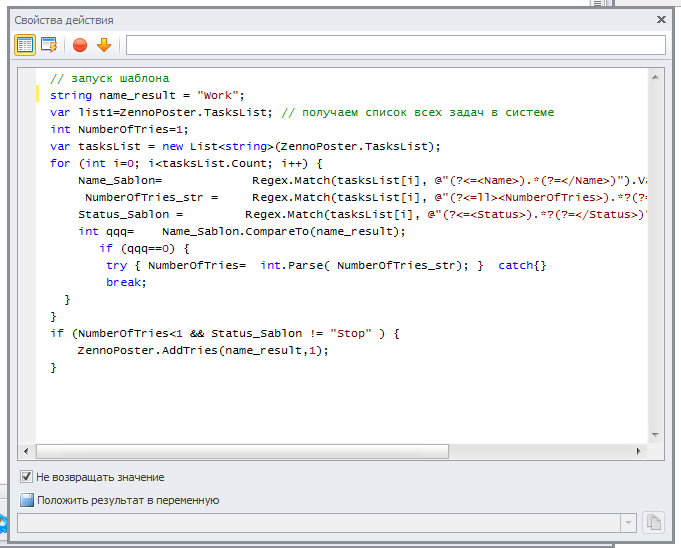Click the 'ZennoPoster.AddTries(name_result,1);' line
Viewport: 681px width, 548px height.
tap(203, 350)
